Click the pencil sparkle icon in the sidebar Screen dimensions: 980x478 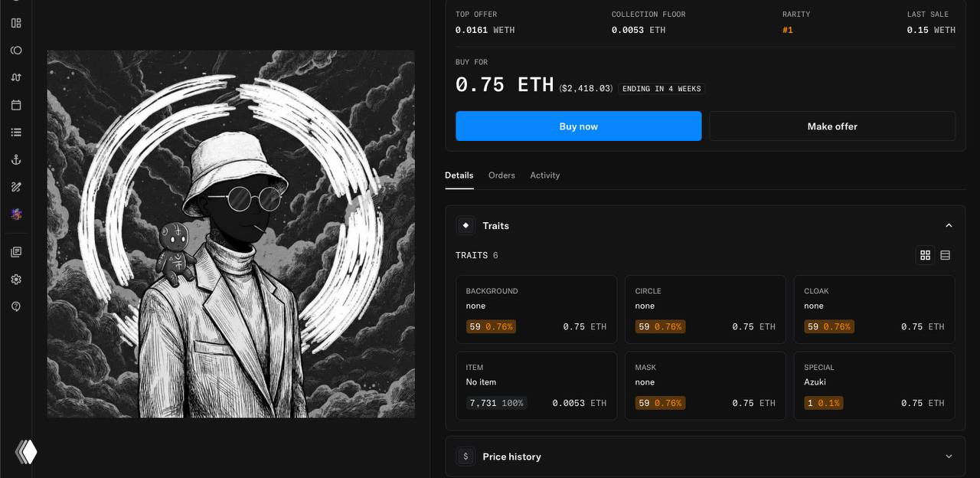click(16, 187)
